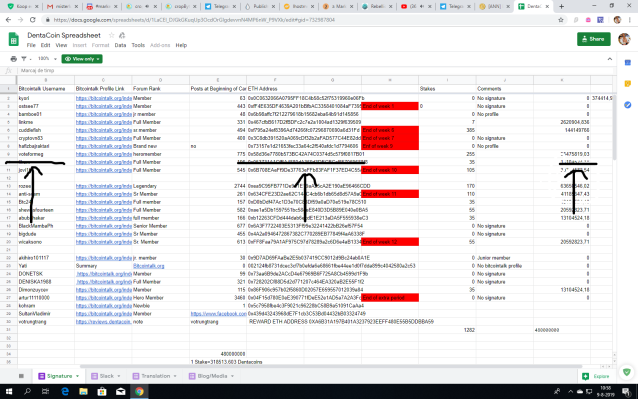Open the View only mode dropdown
Viewport: 638px width, 399px height.
pos(82,59)
